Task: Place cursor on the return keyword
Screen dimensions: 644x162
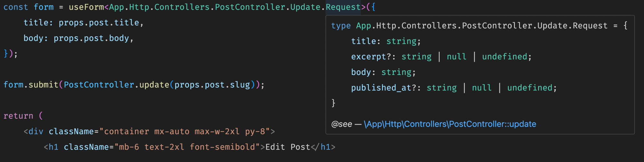Action: click(18, 116)
